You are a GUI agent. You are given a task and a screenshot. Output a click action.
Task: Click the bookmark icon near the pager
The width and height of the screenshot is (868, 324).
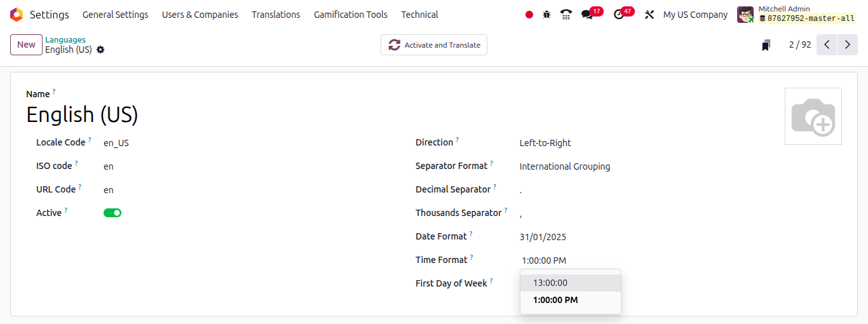click(766, 45)
